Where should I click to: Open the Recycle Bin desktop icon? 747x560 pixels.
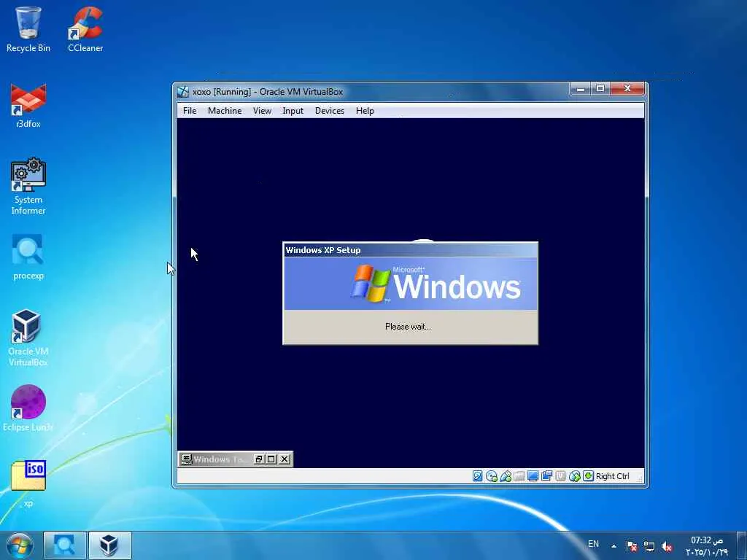tap(28, 28)
